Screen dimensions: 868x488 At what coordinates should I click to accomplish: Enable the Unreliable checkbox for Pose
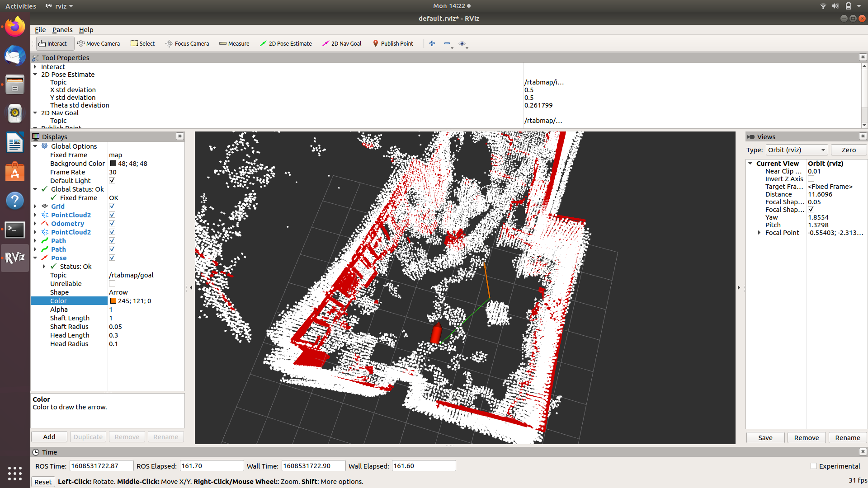point(112,284)
